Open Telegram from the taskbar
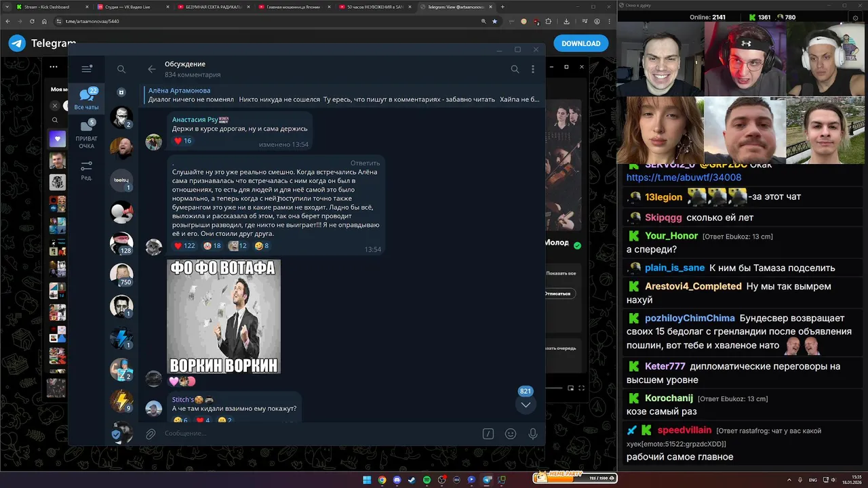Screen dimensions: 868x488 point(486,480)
